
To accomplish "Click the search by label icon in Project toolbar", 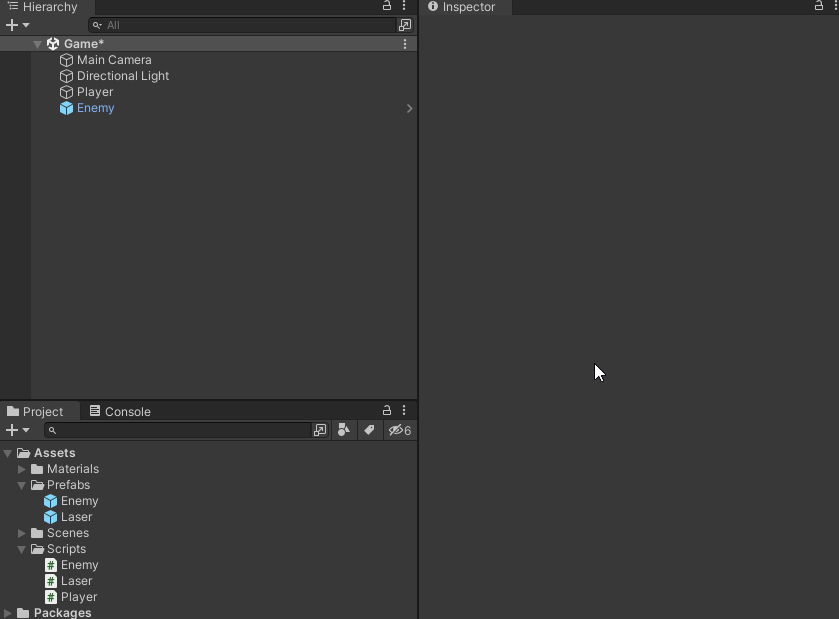I will coord(369,430).
